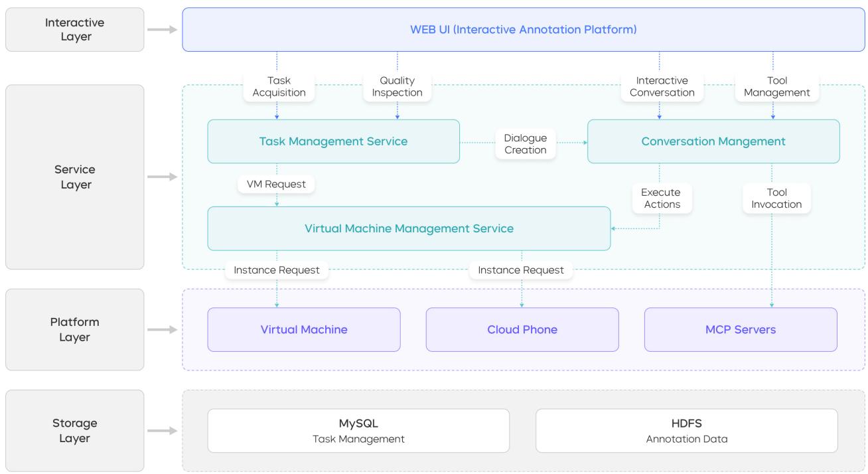Click the Task Acquisition label

279,87
